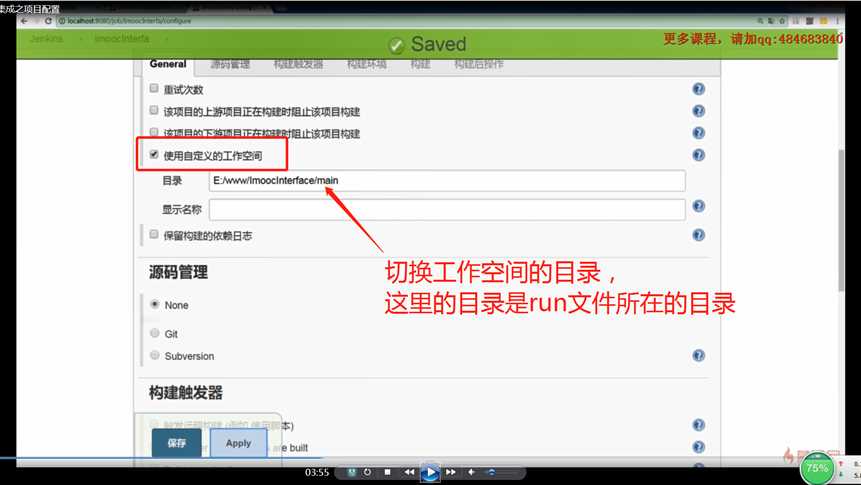Click the browser address bar URL
The height and width of the screenshot is (485, 861).
tap(130, 21)
